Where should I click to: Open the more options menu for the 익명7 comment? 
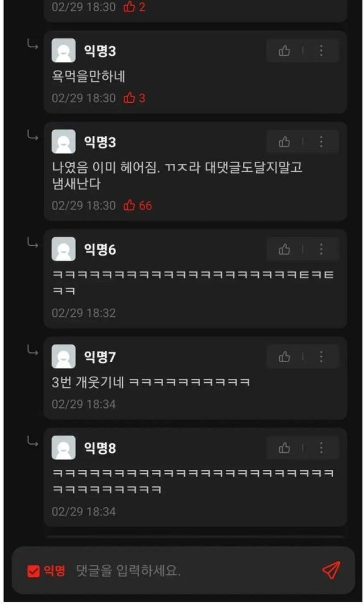tap(321, 357)
